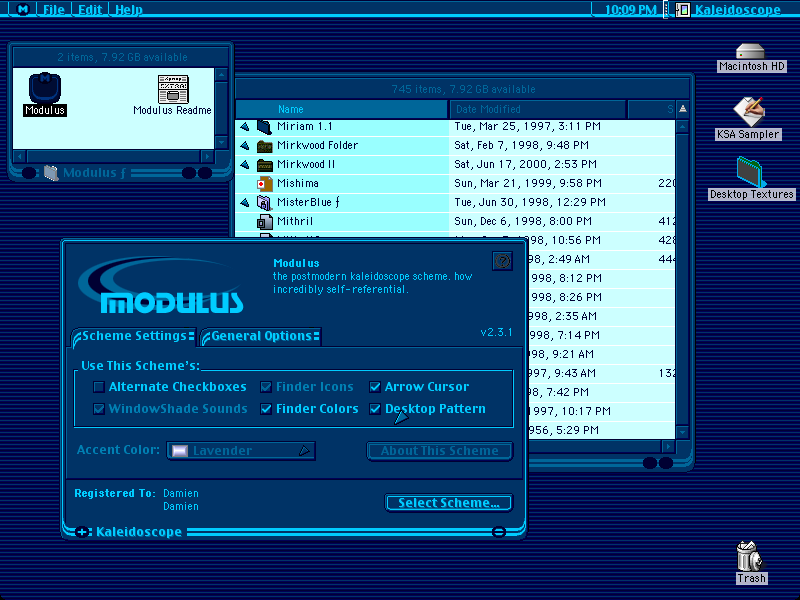Select the Modulus scheme file icon
The image size is (800, 600).
tap(45, 88)
